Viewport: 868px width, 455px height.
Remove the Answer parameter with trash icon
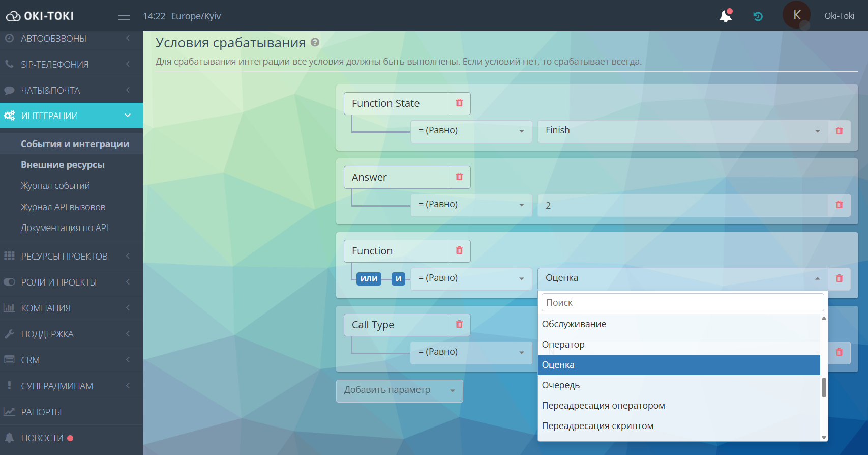(x=459, y=177)
